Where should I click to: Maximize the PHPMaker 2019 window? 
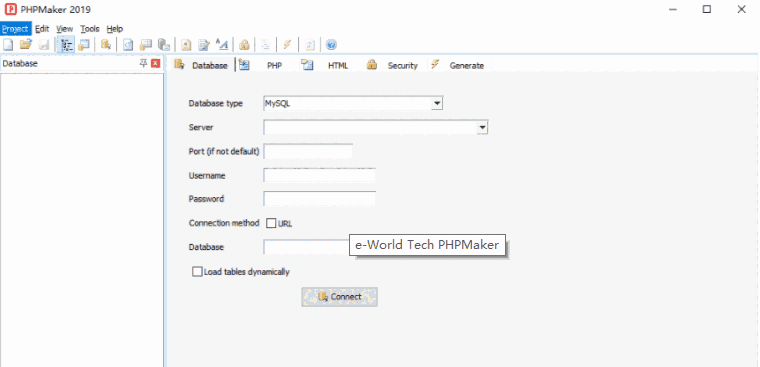(707, 9)
